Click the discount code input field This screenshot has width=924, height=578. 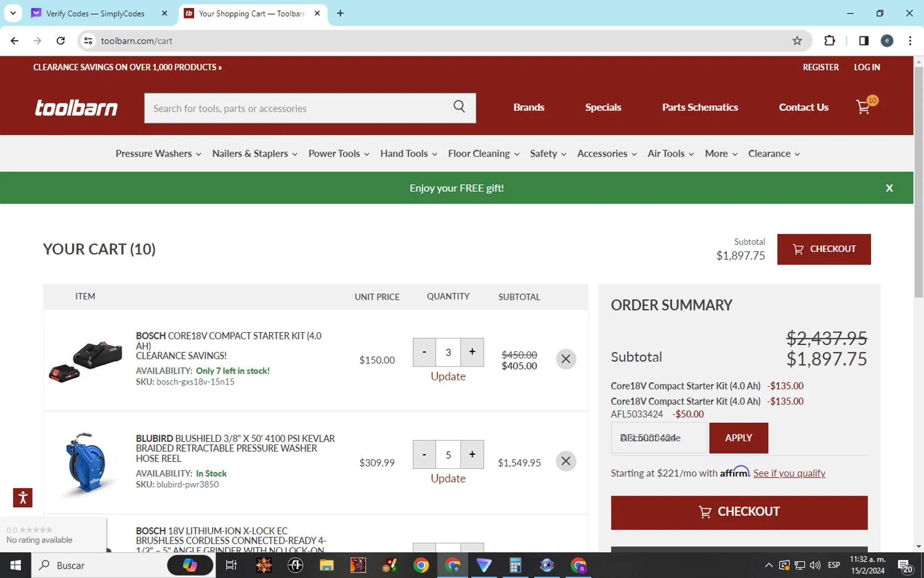pyautogui.click(x=659, y=438)
